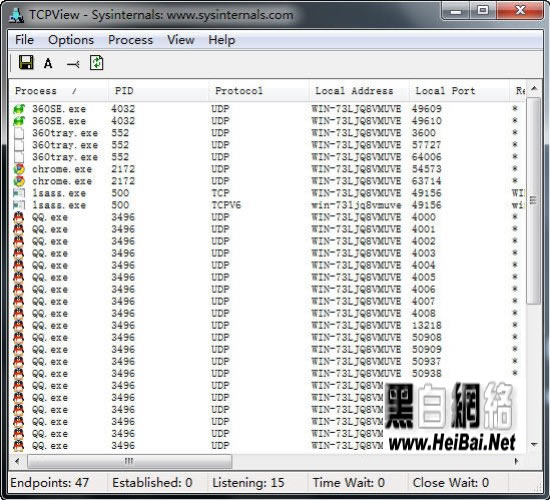550x500 pixels.
Task: Select chrome.exe icon with port 54573
Action: [x=19, y=169]
